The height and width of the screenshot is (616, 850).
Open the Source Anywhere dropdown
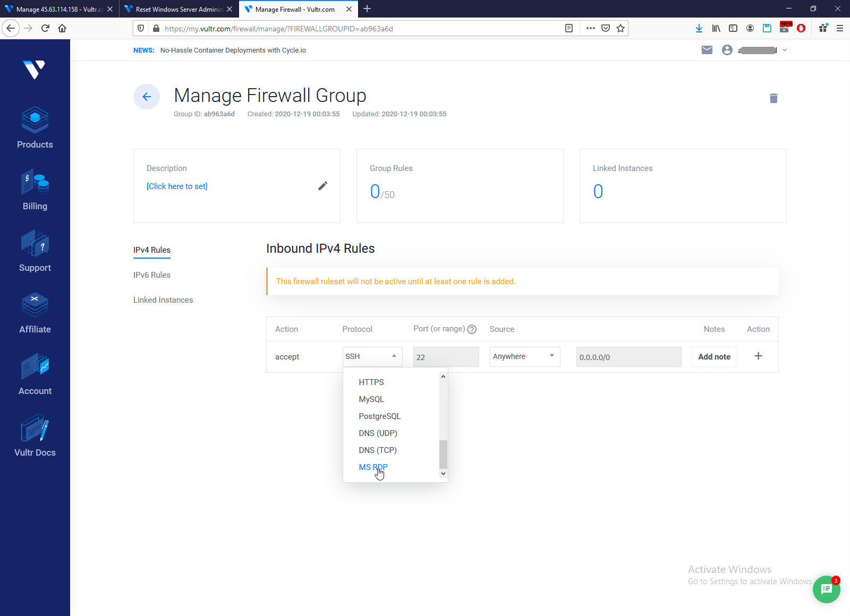525,356
